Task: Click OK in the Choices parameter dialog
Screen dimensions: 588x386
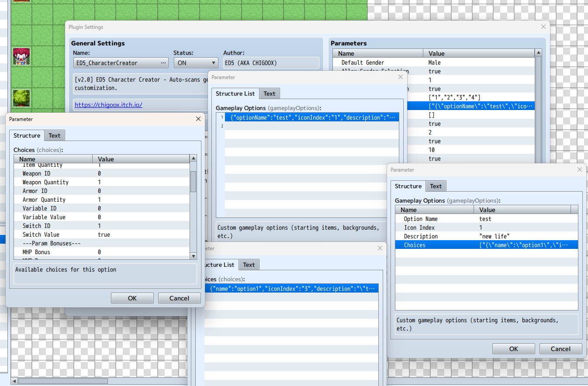Action: click(132, 298)
